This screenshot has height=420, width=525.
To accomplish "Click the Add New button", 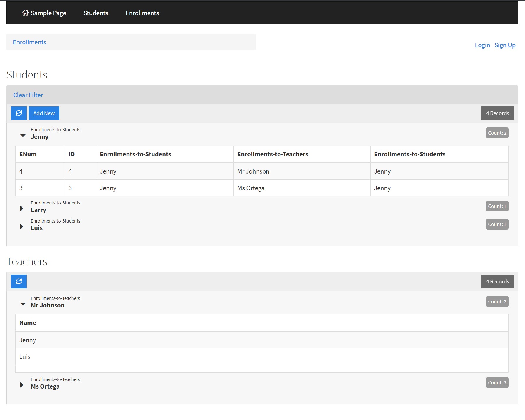I will click(x=44, y=113).
